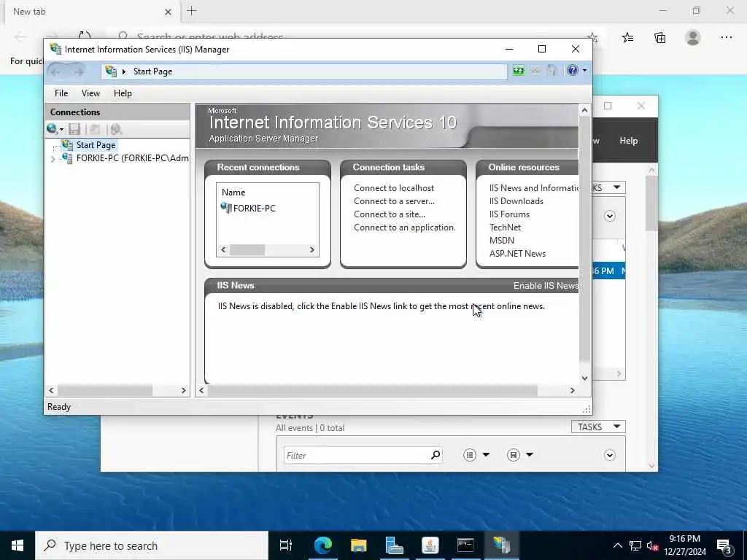Collapse the events section chevron in Server Manager
Screen dimensions: 747x560
coord(609,455)
